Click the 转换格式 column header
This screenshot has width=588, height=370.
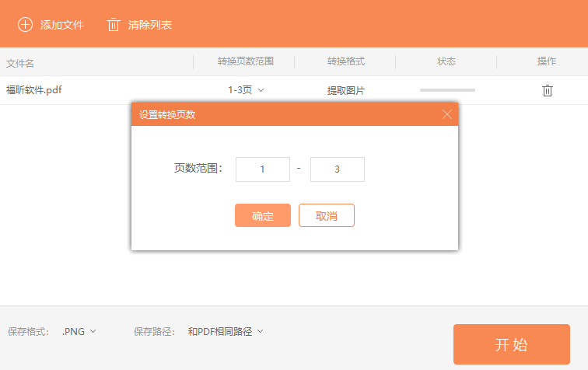point(346,61)
